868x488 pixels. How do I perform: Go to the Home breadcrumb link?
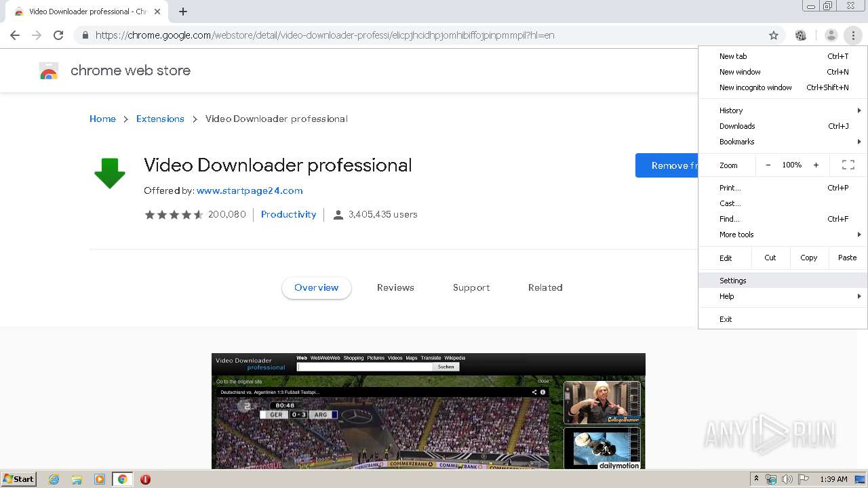[x=102, y=119]
